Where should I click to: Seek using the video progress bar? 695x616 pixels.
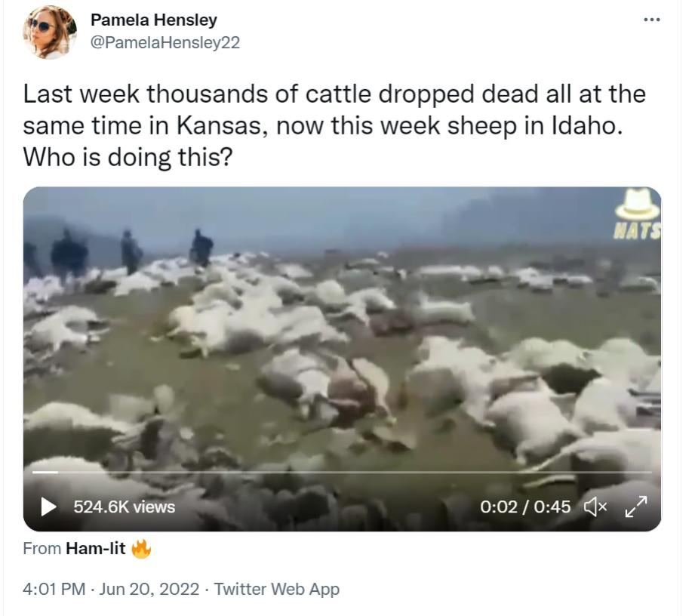pos(342,473)
